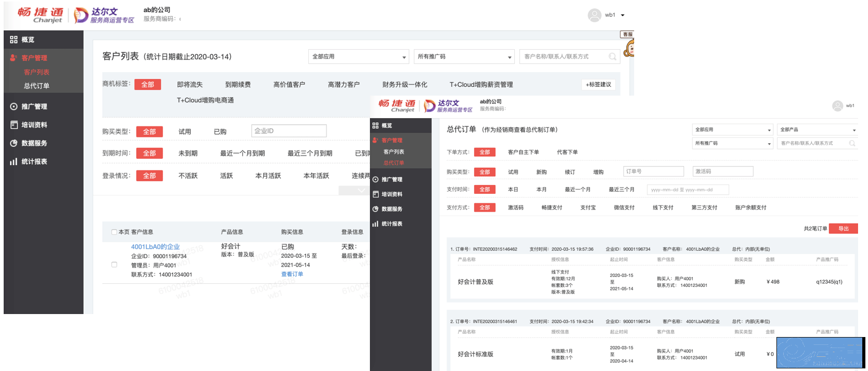The image size is (868, 371).
Task: Click the search icon on the 总代订单 page
Action: pyautogui.click(x=852, y=143)
